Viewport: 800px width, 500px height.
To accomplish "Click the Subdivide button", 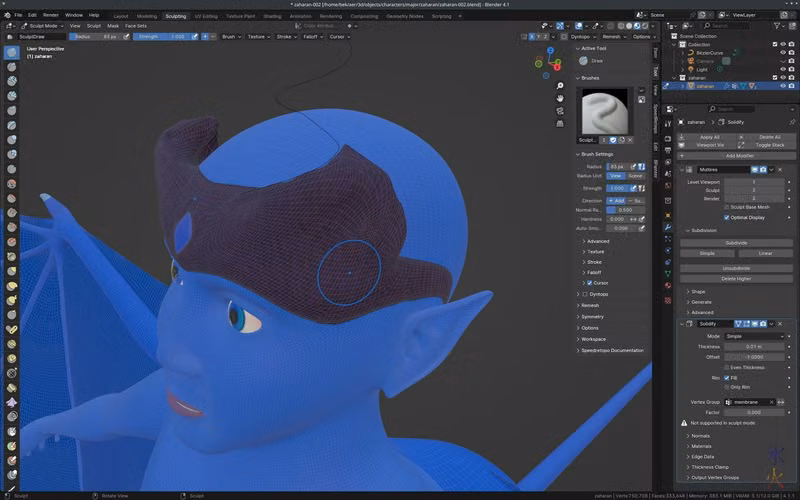I will pos(736,243).
